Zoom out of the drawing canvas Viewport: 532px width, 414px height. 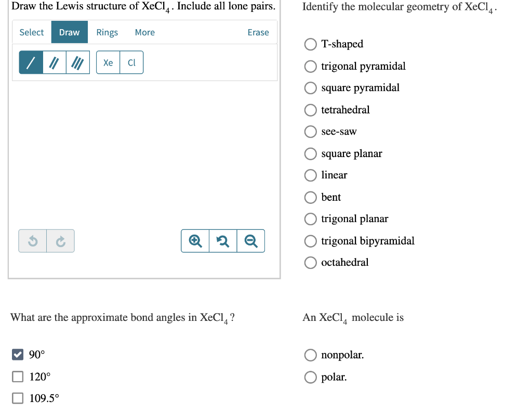pyautogui.click(x=251, y=241)
